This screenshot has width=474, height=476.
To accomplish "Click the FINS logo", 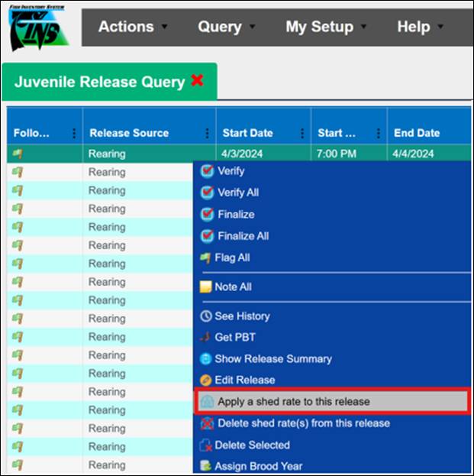I will tap(38, 28).
